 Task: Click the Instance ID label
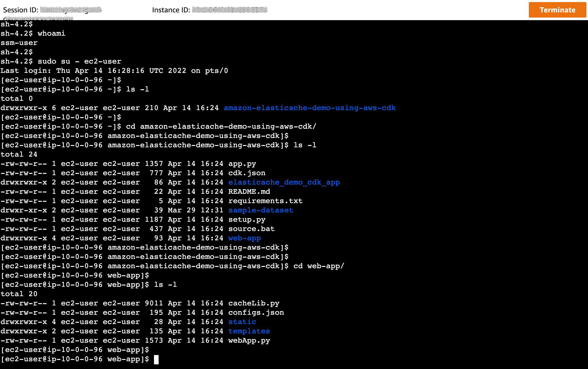click(171, 10)
